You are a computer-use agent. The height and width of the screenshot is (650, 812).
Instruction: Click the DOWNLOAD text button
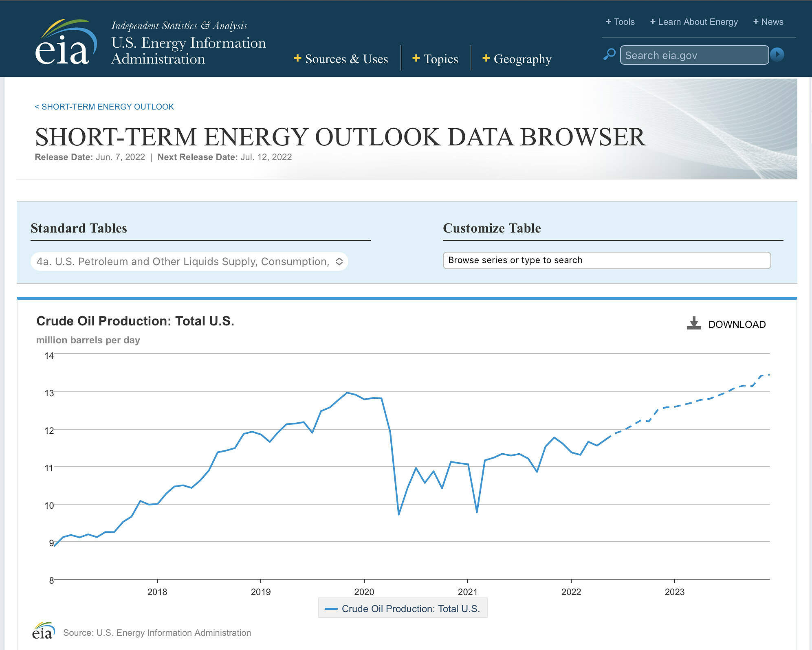pos(737,325)
